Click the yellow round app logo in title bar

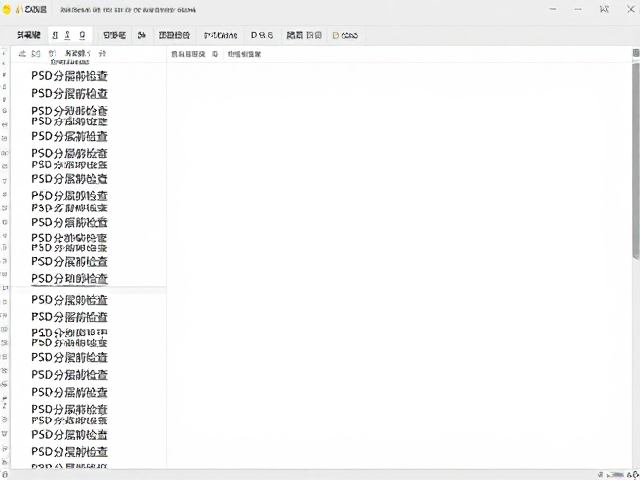pos(6,9)
